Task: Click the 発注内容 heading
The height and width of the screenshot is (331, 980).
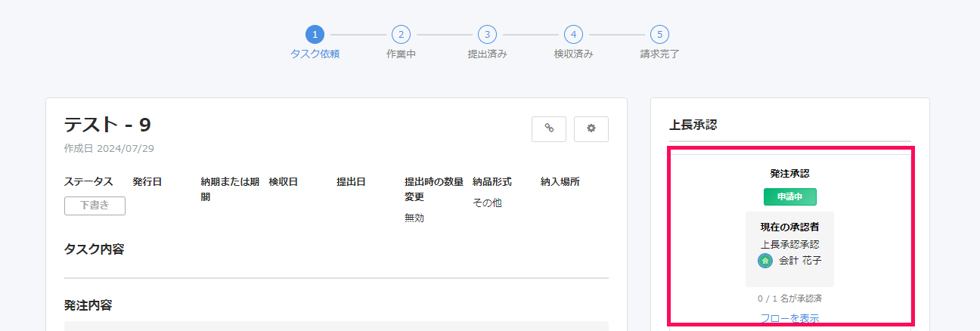Action: 88,305
